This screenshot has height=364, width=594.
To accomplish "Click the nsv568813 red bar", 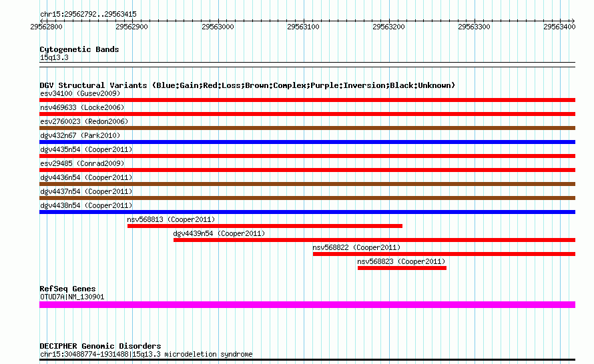I will tap(265, 226).
